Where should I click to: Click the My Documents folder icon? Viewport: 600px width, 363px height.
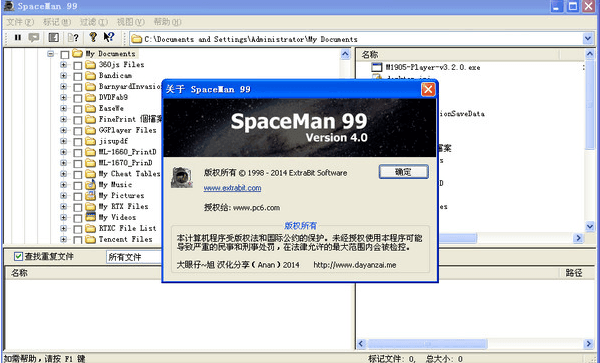tap(78, 54)
